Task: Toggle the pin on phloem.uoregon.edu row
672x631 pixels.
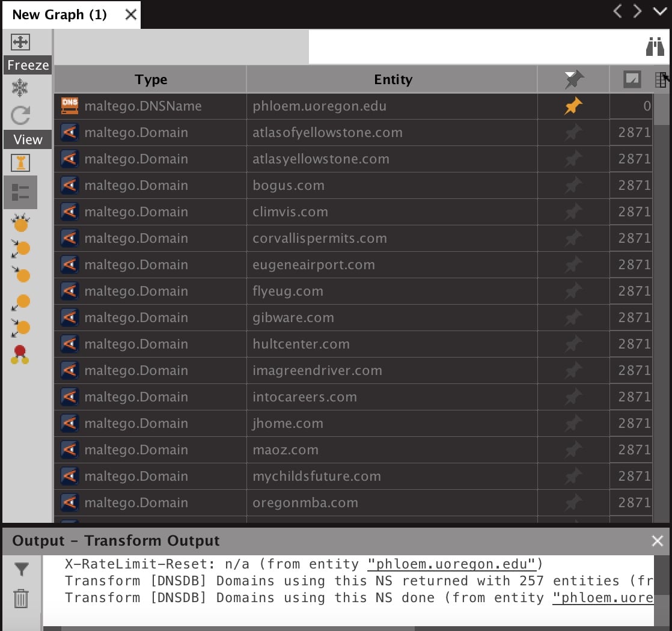Action: (573, 106)
